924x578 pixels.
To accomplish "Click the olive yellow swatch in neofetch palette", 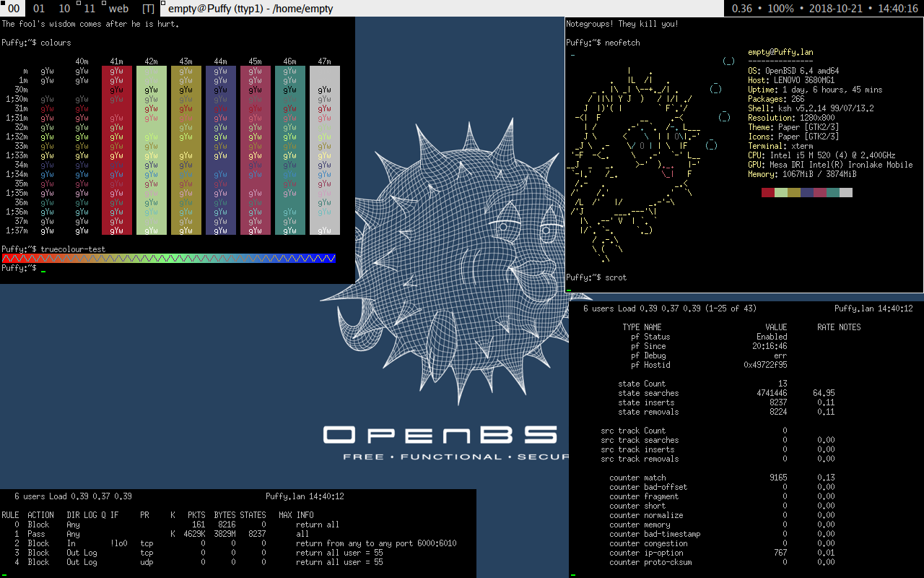I will (x=794, y=193).
